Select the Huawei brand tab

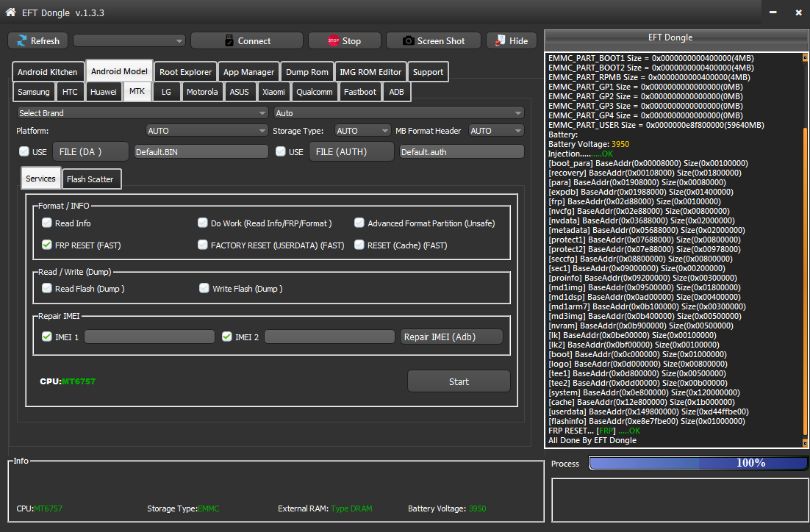click(104, 92)
